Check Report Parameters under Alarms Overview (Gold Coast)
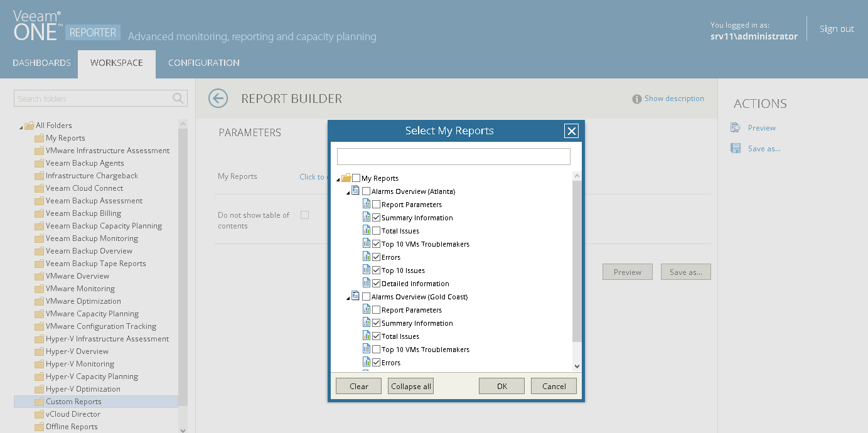The image size is (868, 433). click(377, 310)
